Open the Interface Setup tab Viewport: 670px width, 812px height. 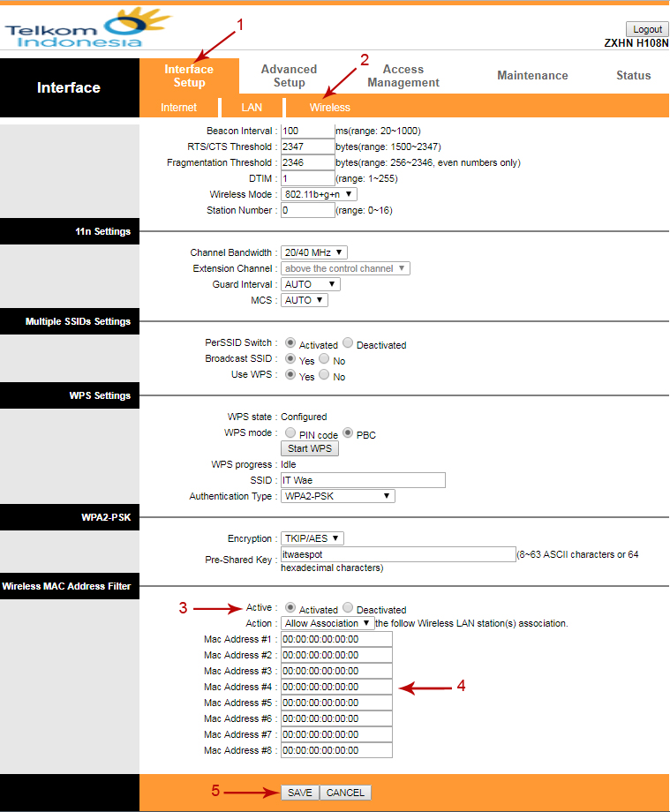tap(189, 76)
